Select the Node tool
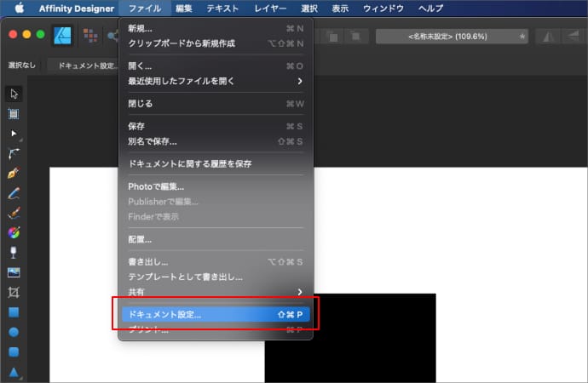588x383 pixels. pyautogui.click(x=14, y=134)
